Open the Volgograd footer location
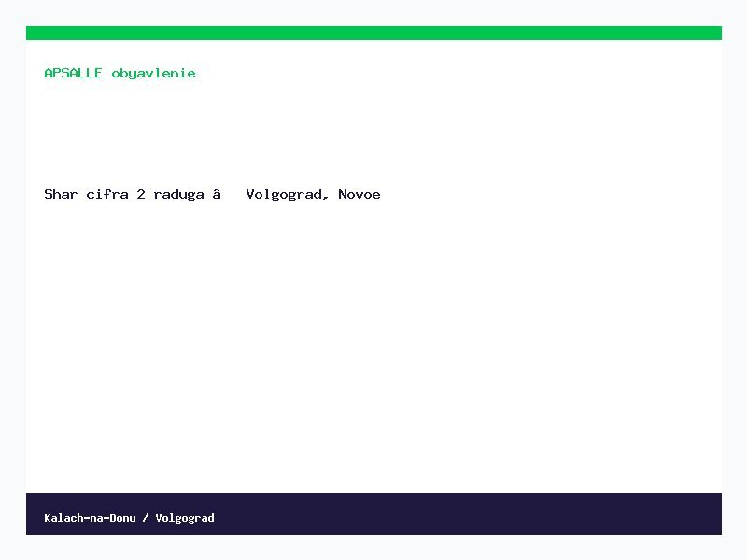Image resolution: width=747 pixels, height=560 pixels. [185, 518]
